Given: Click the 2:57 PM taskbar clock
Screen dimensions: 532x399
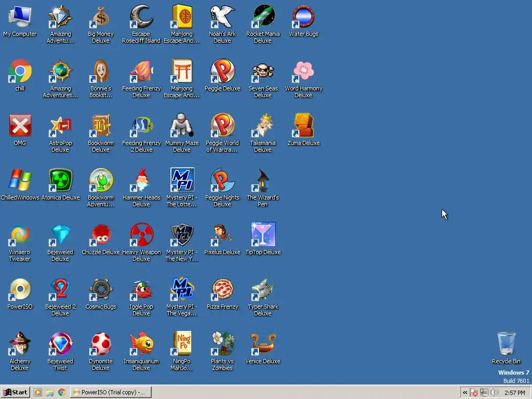Looking at the screenshot, I should pos(515,393).
